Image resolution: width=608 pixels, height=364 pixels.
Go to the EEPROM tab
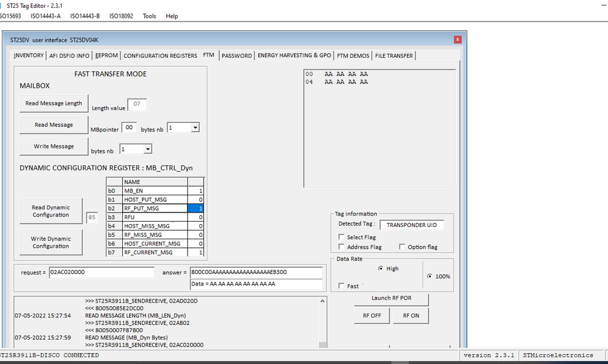pyautogui.click(x=107, y=55)
